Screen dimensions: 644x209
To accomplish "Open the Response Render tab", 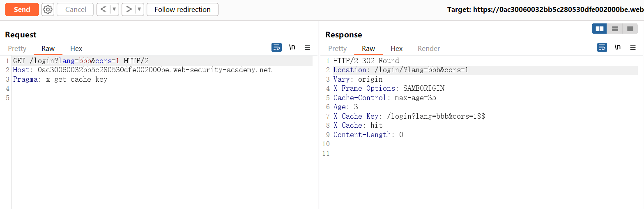I will (429, 48).
